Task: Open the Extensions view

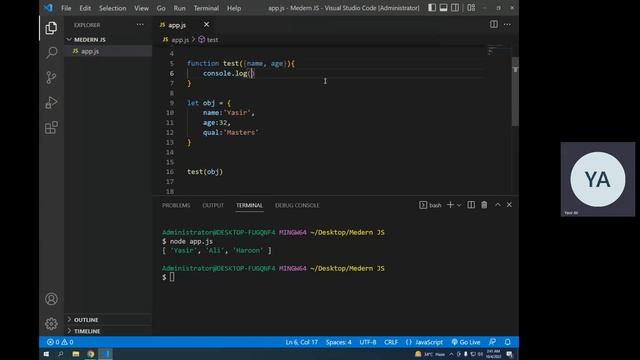Action: [51, 127]
